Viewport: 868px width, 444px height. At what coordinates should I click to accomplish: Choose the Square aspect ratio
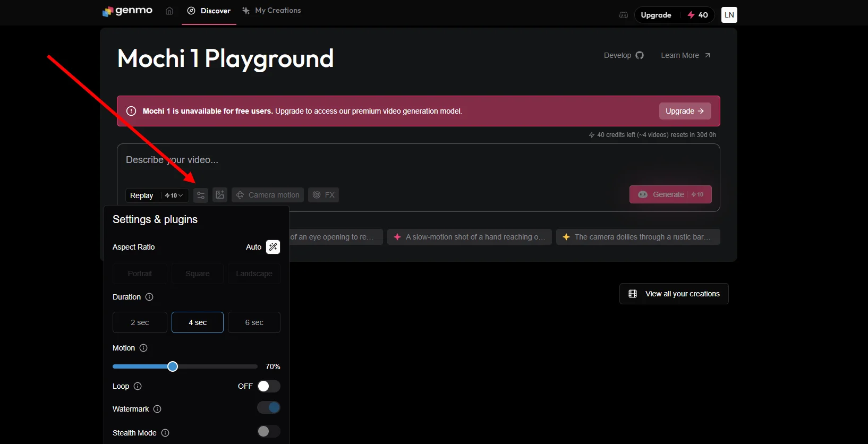198,274
